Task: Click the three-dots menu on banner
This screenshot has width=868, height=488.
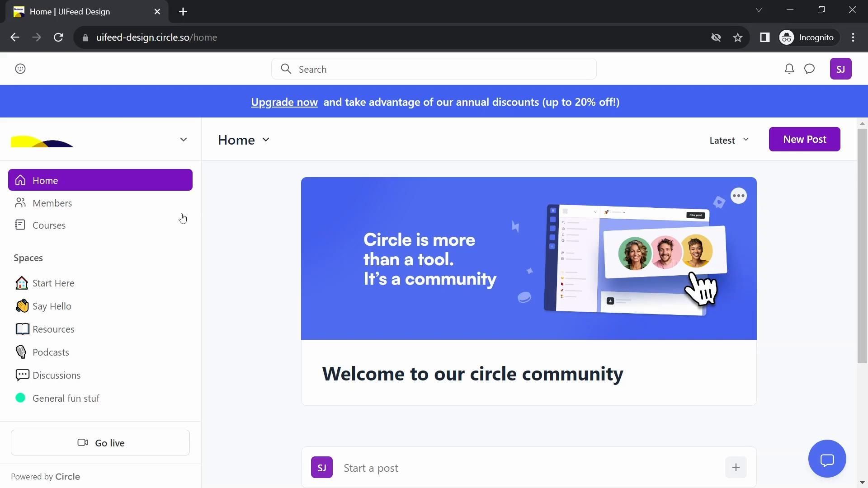Action: click(738, 196)
